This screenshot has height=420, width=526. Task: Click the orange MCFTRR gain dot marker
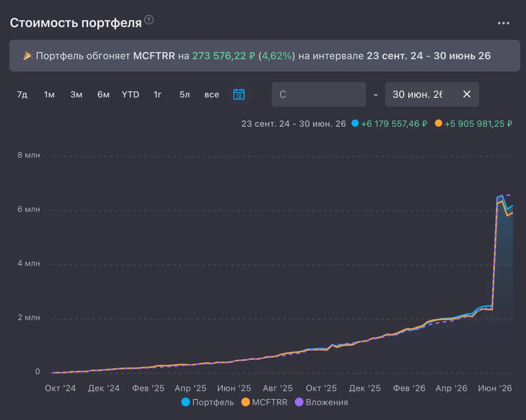(438, 123)
